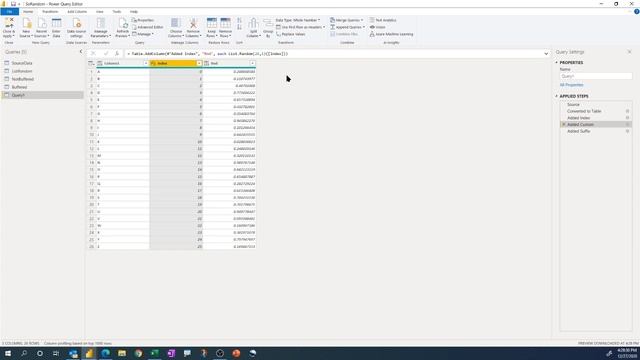Switch to the Transform tab
This screenshot has width=640, height=360.
point(50,11)
